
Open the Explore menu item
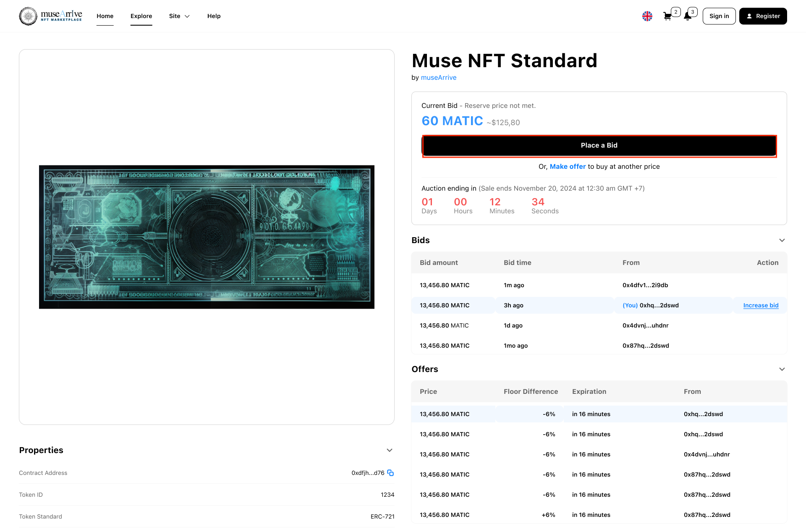tap(141, 16)
